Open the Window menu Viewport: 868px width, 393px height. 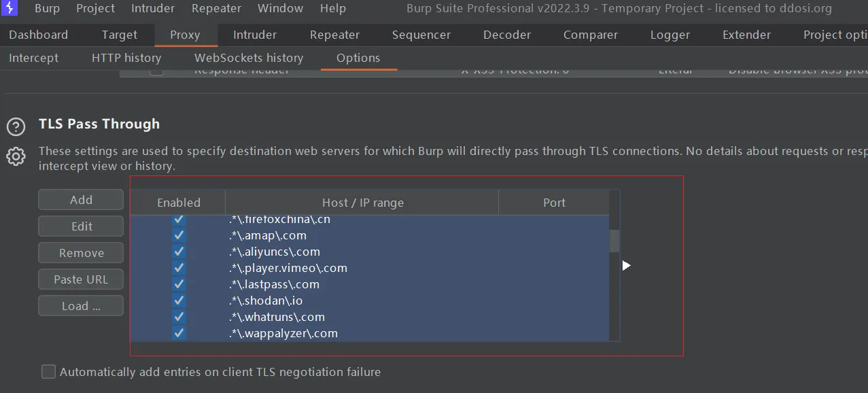tap(280, 9)
